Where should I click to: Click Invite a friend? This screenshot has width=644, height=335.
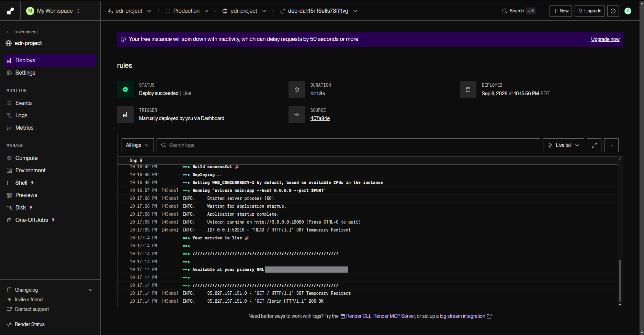click(29, 300)
